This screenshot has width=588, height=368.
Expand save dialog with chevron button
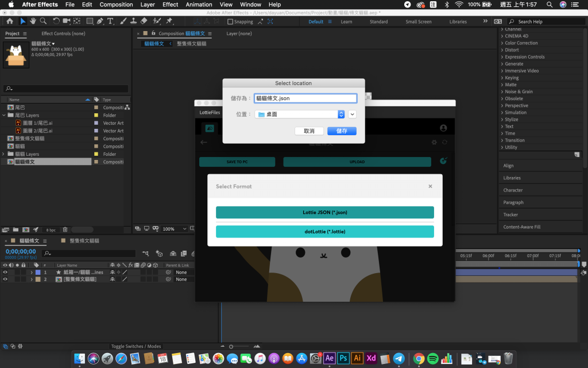352,114
